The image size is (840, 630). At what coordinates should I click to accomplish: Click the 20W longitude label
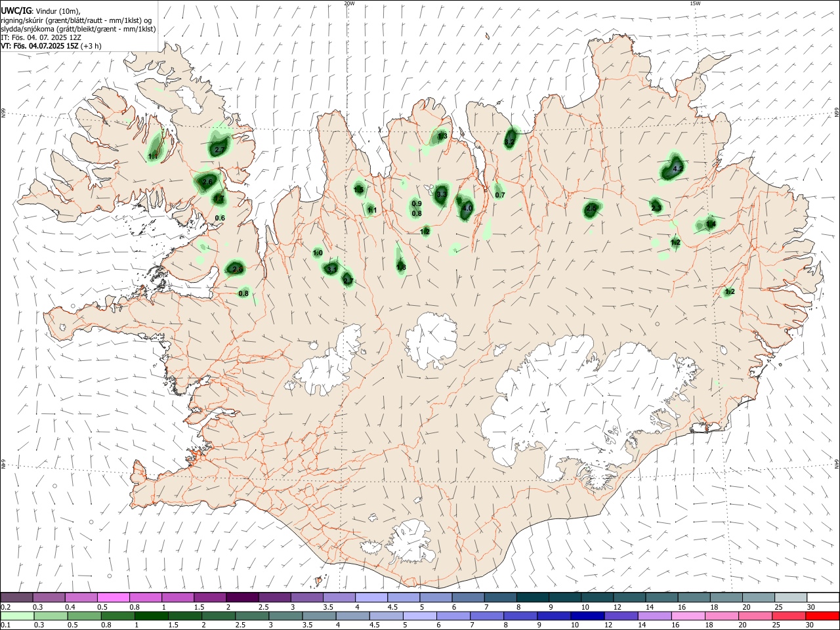click(x=349, y=3)
